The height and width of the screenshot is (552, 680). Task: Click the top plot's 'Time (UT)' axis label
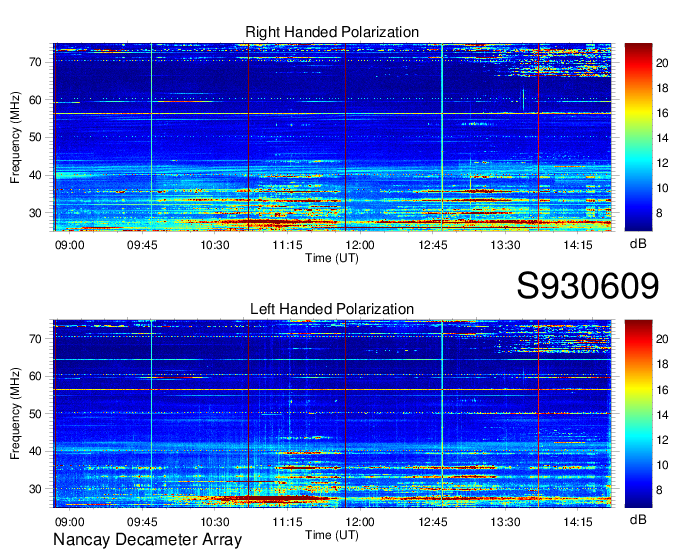tap(332, 258)
